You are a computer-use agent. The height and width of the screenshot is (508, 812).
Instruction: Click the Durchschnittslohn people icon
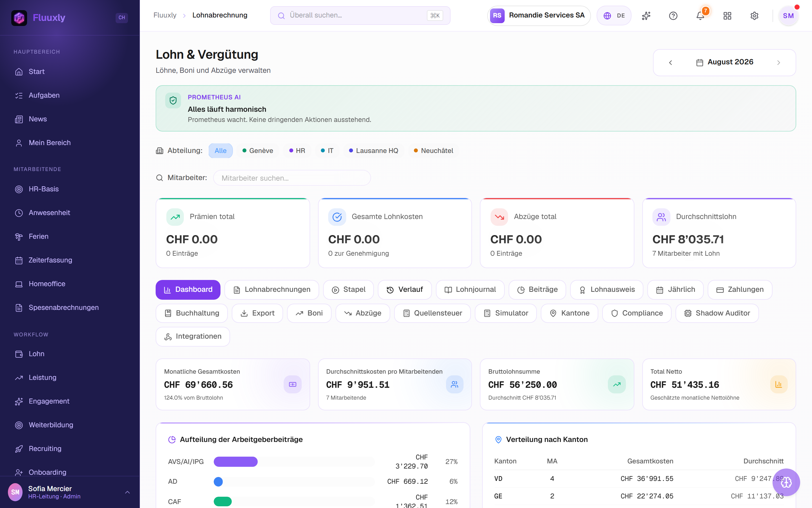(661, 217)
